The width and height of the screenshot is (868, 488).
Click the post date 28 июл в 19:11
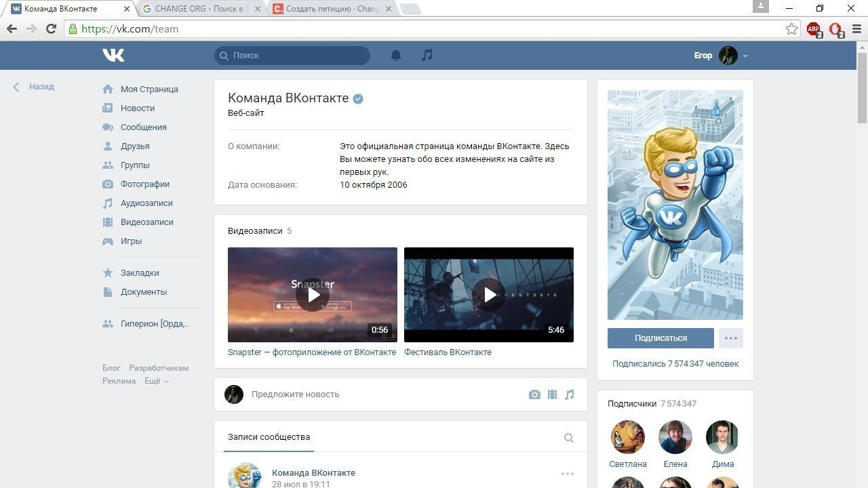point(301,485)
